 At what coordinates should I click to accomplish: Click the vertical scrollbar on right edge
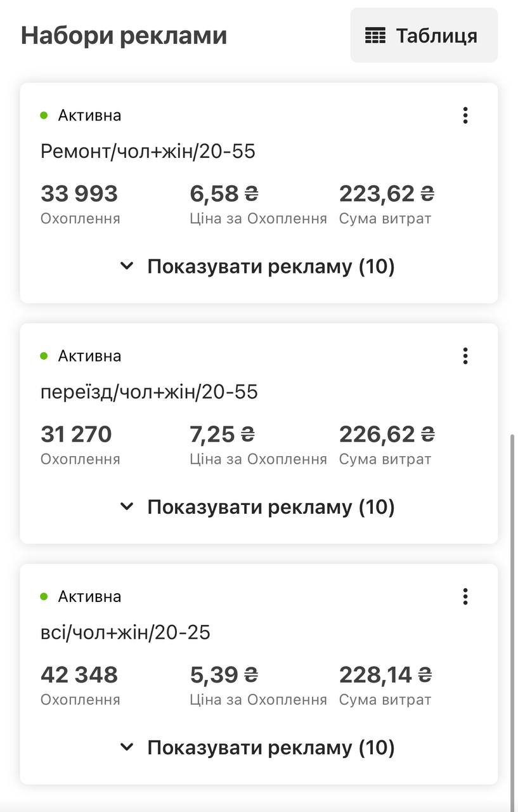click(514, 622)
